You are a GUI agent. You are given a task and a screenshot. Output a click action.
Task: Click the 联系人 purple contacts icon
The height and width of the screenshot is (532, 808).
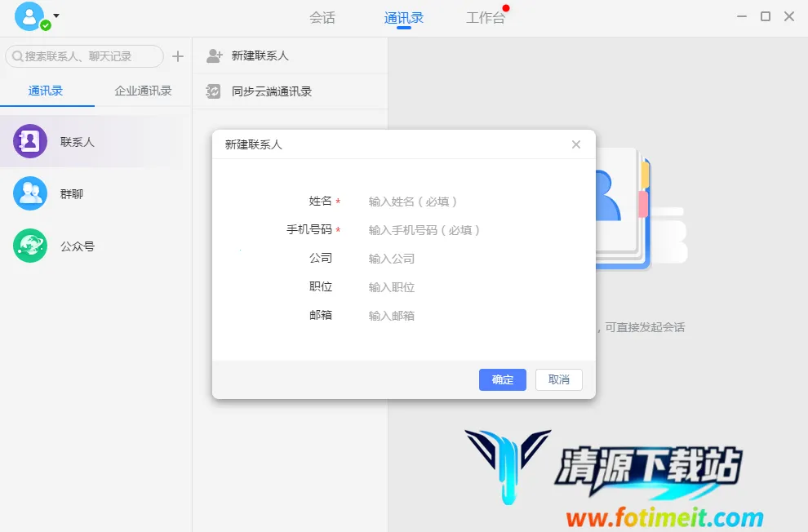30,141
